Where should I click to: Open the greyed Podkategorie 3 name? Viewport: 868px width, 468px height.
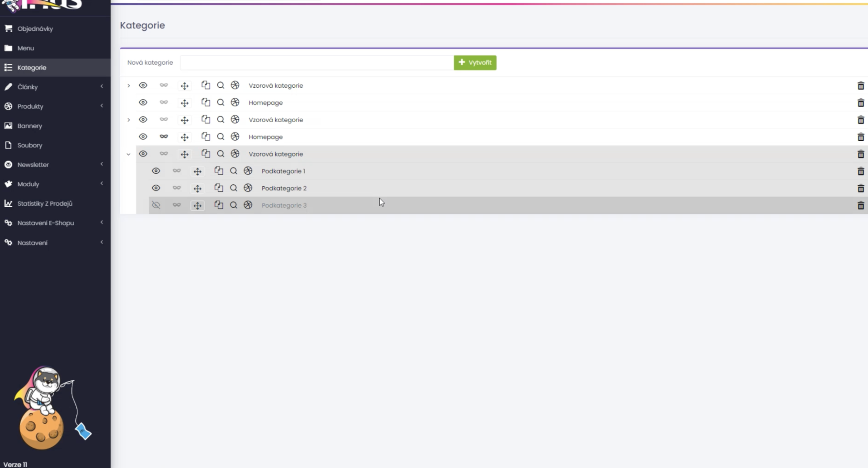(284, 205)
